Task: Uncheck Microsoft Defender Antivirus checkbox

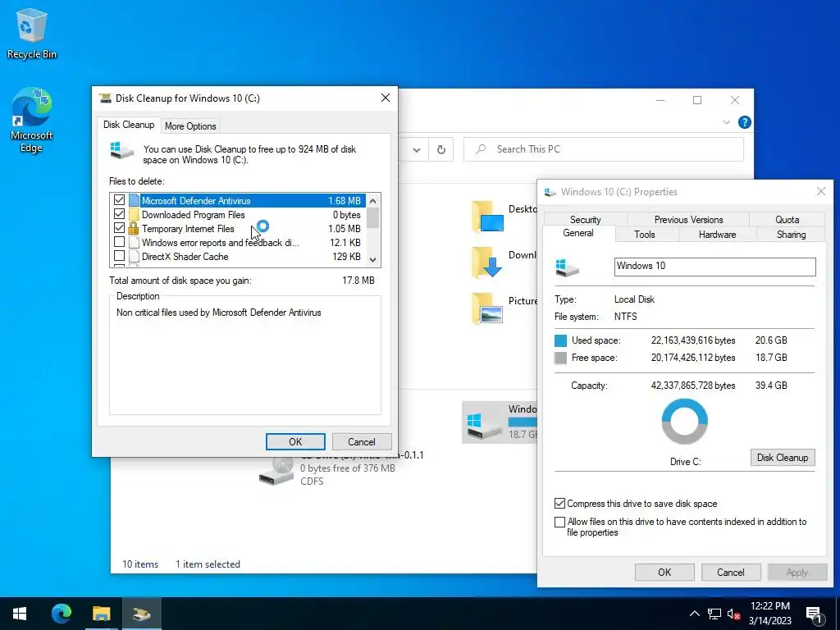Action: [x=119, y=200]
